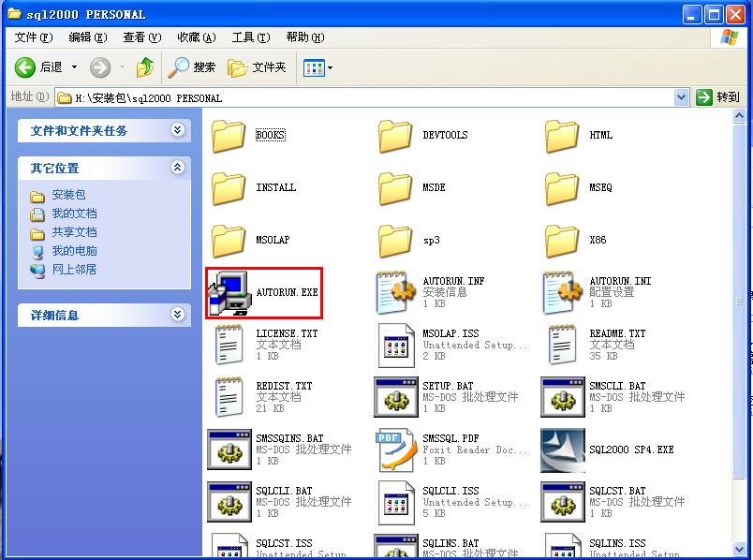Image resolution: width=753 pixels, height=560 pixels.
Task: Select the SQLCLI.ISS file icon
Action: (x=396, y=502)
